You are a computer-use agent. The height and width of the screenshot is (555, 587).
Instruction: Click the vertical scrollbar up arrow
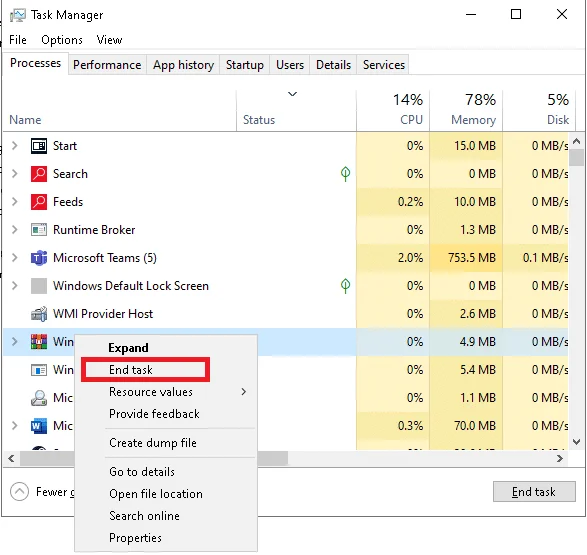click(577, 141)
